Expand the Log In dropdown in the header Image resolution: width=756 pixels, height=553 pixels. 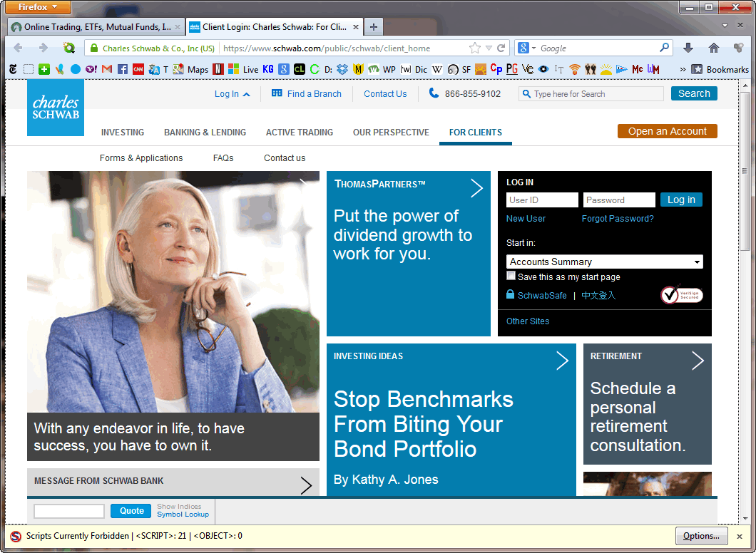(x=232, y=94)
